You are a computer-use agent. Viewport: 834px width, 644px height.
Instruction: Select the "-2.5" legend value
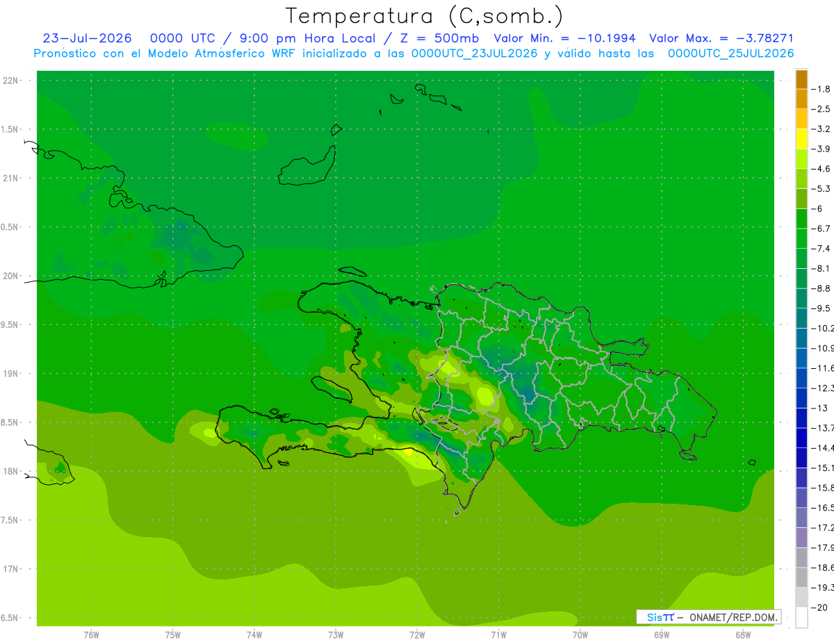click(821, 109)
